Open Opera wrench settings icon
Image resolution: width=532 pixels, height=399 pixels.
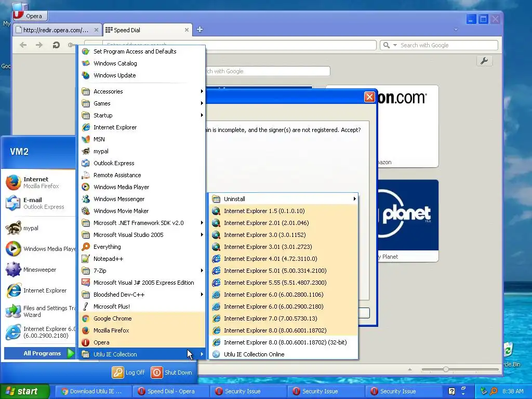point(484,61)
